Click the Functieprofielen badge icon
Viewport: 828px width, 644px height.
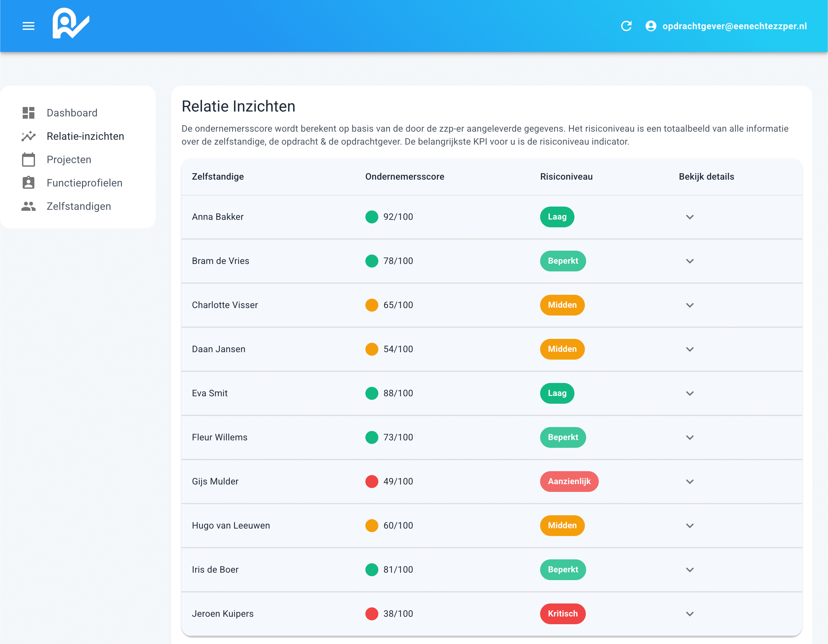pyautogui.click(x=29, y=183)
